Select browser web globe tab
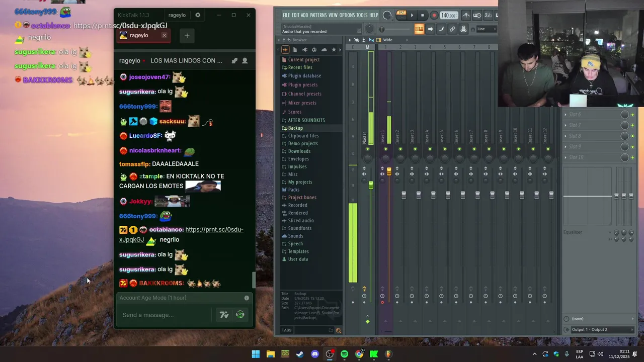The image size is (644, 362). pyautogui.click(x=314, y=50)
